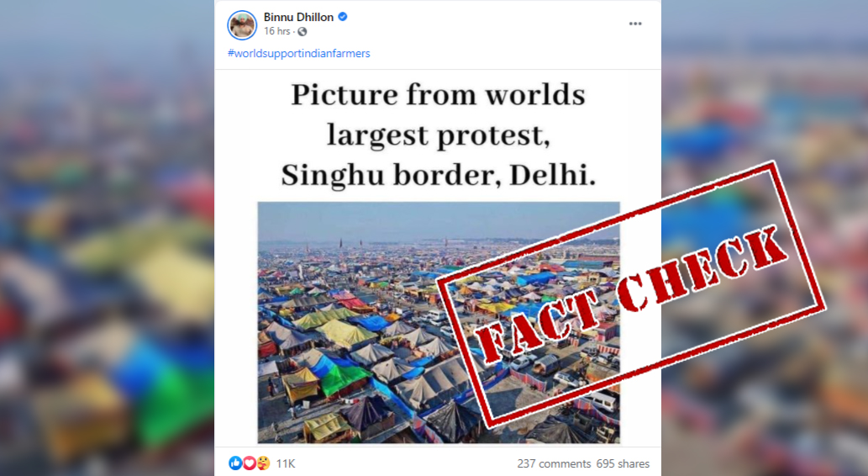868x476 pixels.
Task: Click the public audience globe icon
Action: 302,32
